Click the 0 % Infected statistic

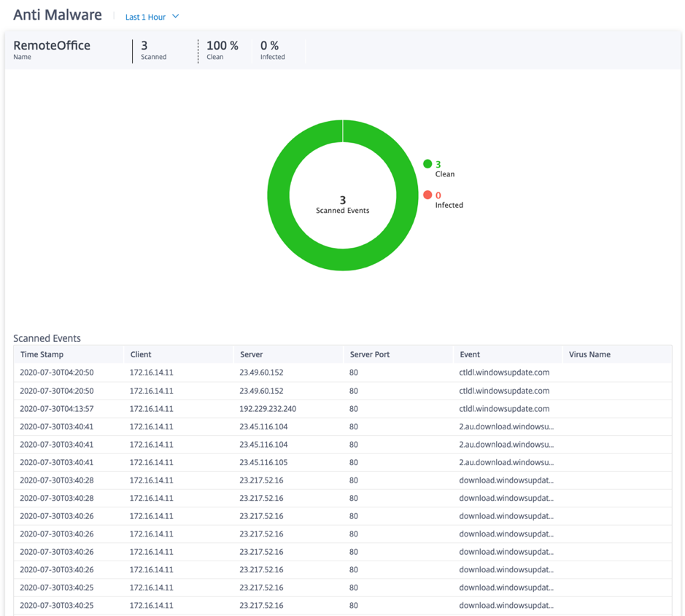point(273,50)
